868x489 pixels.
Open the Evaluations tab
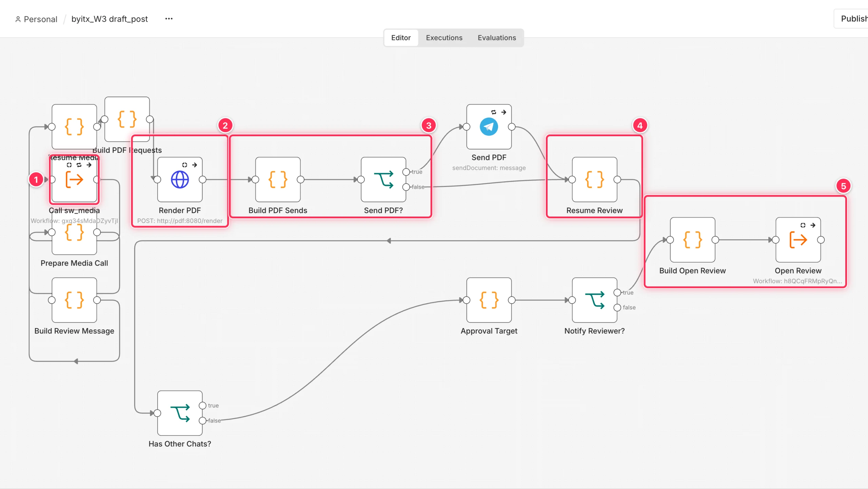tap(496, 38)
